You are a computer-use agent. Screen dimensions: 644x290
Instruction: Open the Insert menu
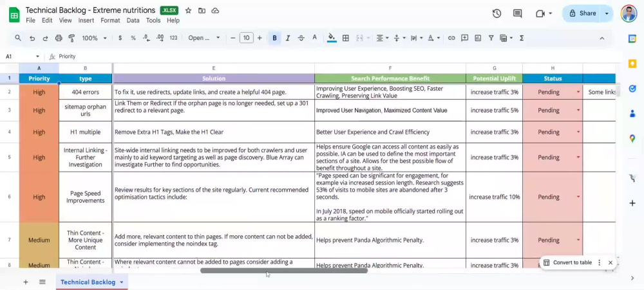[86, 20]
